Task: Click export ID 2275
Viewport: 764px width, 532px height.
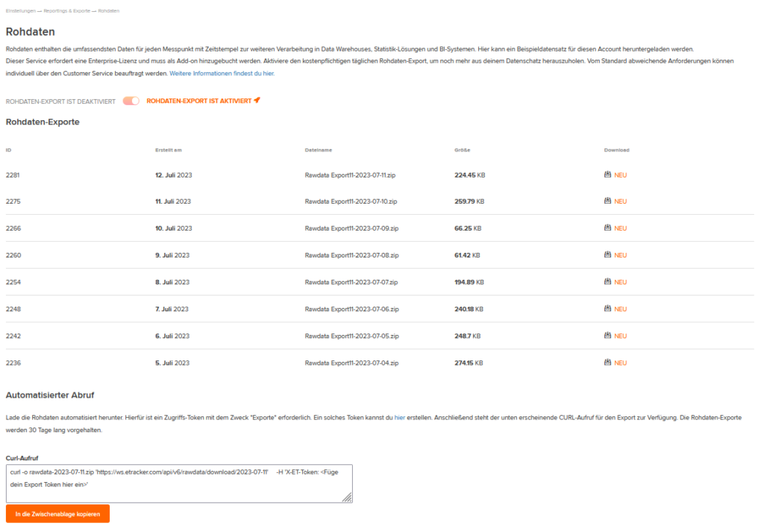Action: [13, 201]
